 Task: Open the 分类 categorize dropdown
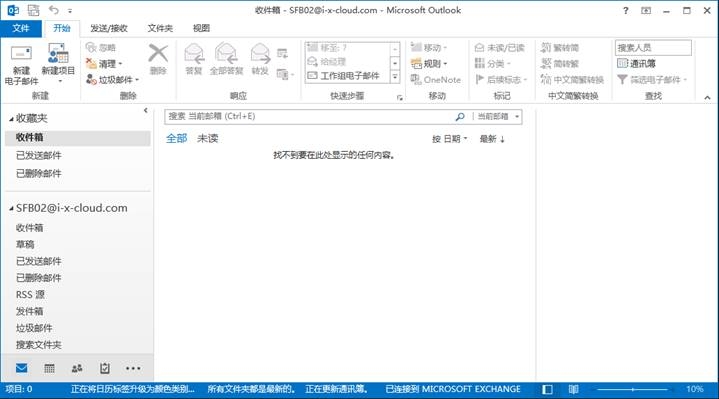point(493,63)
